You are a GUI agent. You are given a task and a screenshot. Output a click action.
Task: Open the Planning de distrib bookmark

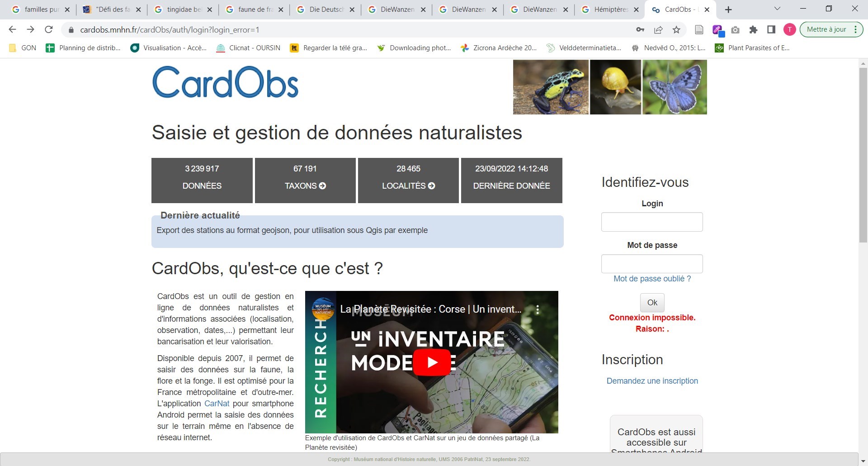pos(83,48)
